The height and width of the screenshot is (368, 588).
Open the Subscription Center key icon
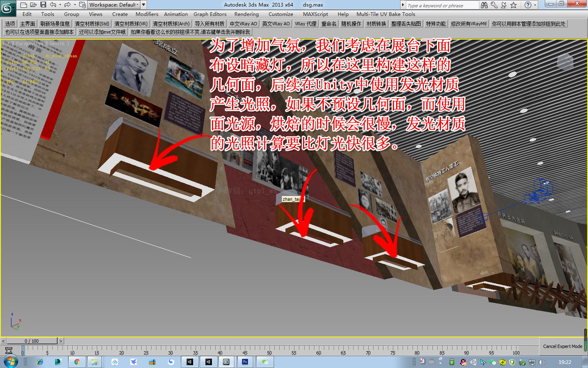(x=494, y=5)
